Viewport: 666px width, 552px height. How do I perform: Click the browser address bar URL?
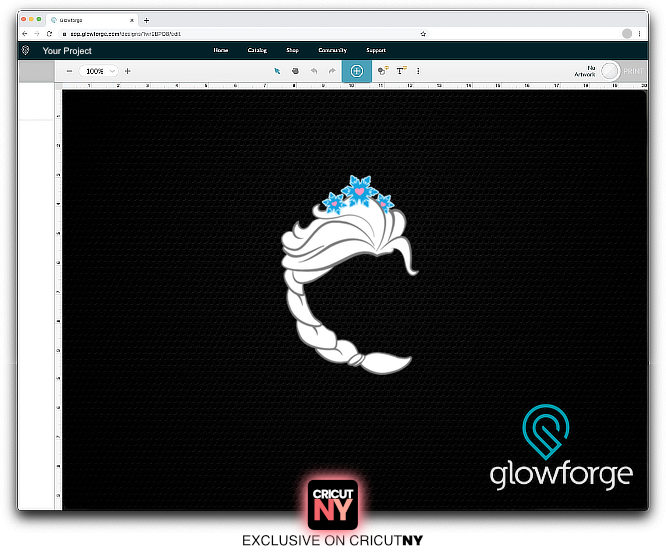tap(126, 34)
